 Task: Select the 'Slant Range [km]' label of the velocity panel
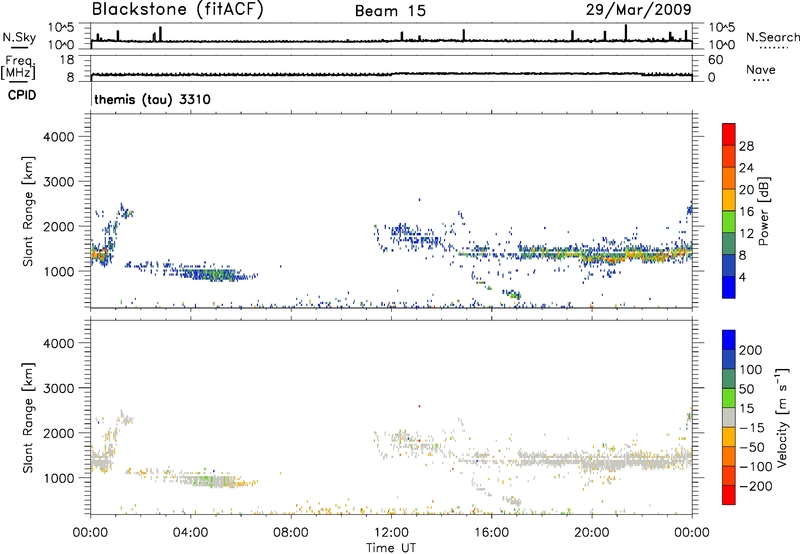28,418
